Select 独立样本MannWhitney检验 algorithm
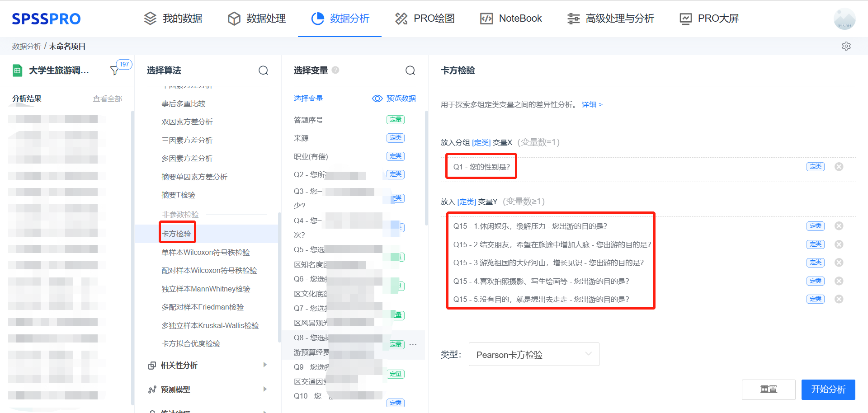The height and width of the screenshot is (413, 868). 206,289
